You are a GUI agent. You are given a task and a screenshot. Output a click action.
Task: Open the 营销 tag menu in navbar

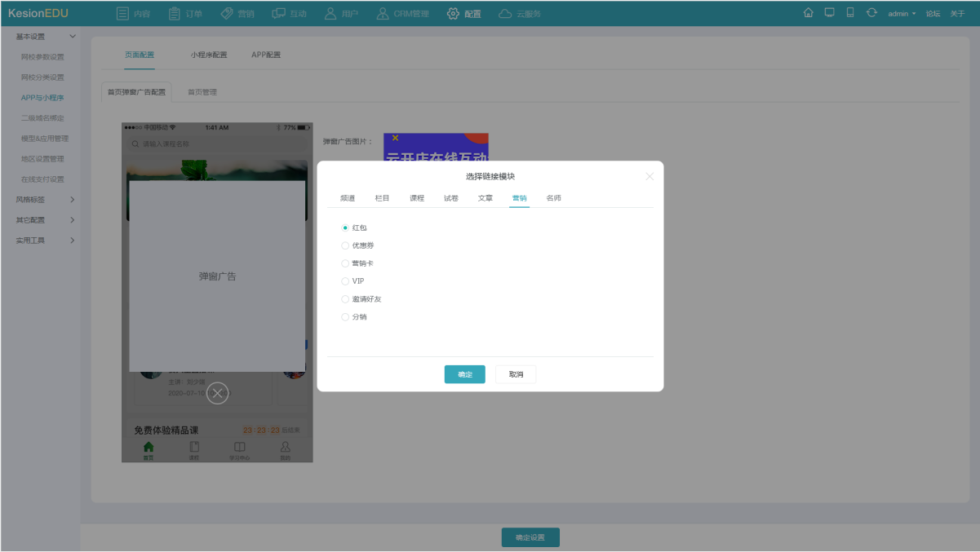click(237, 14)
